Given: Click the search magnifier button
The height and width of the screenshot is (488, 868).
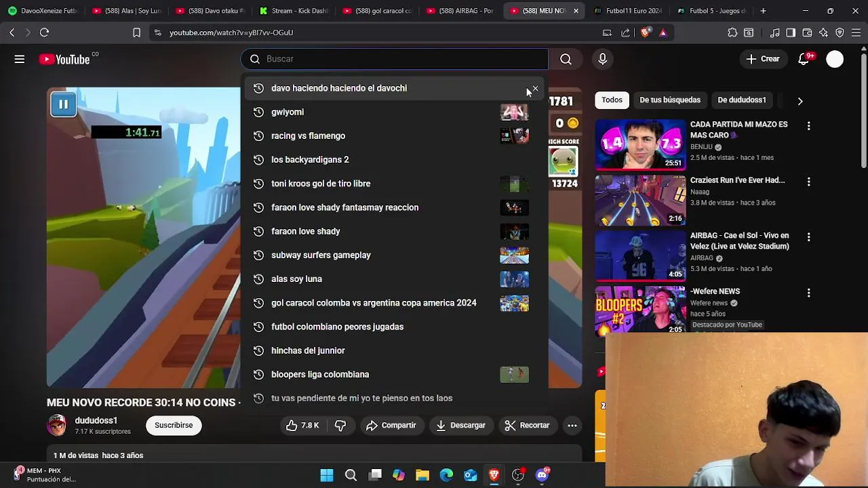Looking at the screenshot, I should pos(566,59).
